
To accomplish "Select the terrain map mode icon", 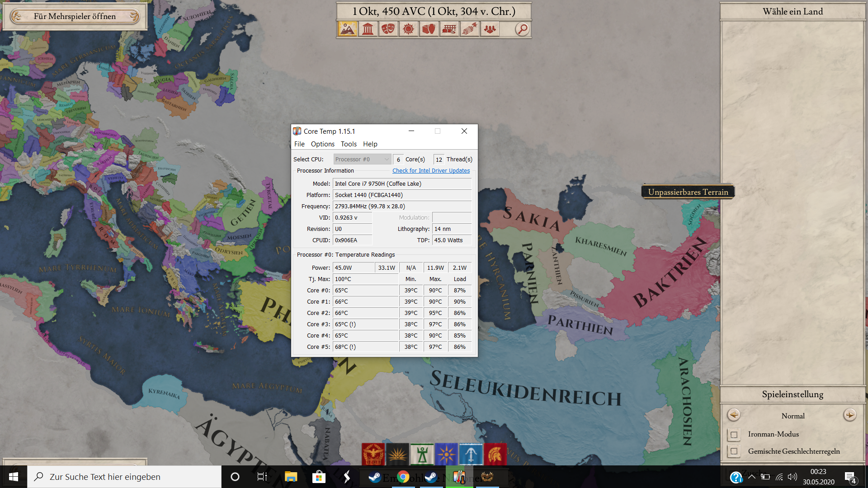I will (347, 29).
